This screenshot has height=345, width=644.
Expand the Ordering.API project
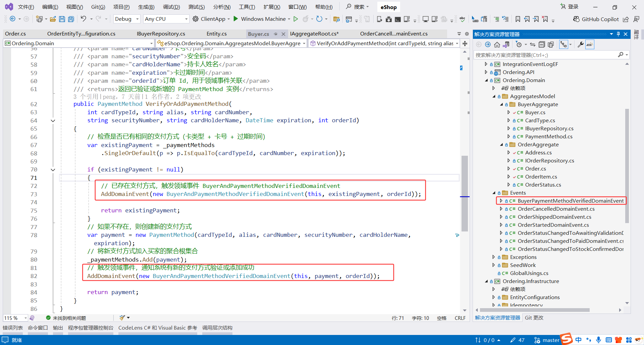tap(486, 72)
